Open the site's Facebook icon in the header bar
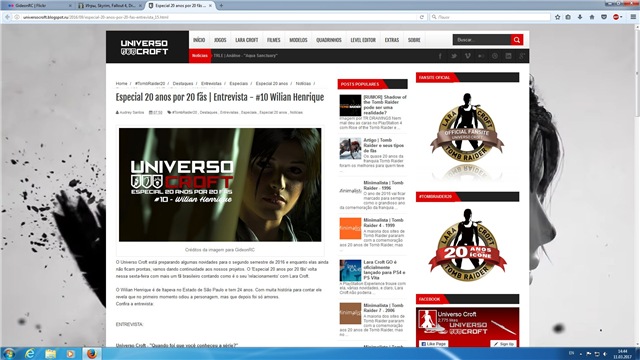The height and width of the screenshot is (360, 640). tap(440, 56)
